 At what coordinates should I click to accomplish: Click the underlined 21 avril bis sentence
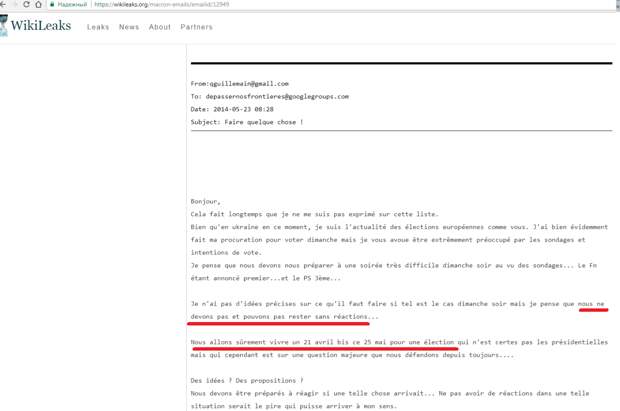(324, 343)
